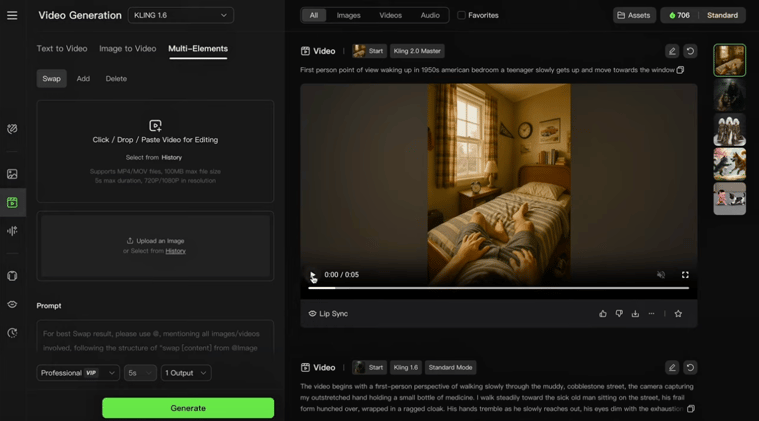Filter by Audio
759x421 pixels.
pyautogui.click(x=430, y=15)
